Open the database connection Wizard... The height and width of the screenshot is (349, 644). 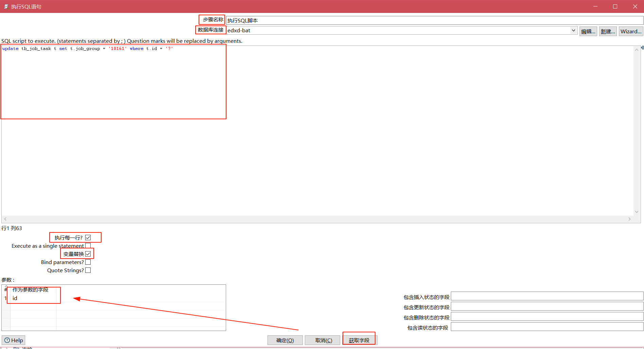(631, 31)
